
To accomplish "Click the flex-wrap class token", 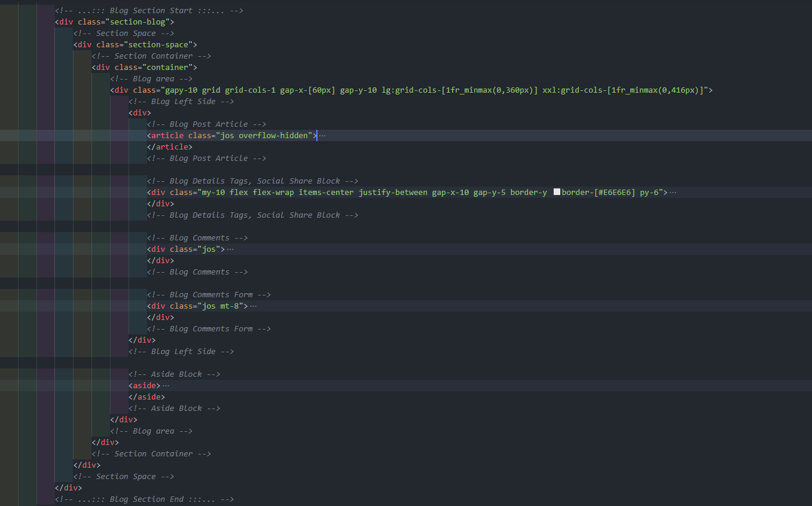I will click(x=273, y=193).
